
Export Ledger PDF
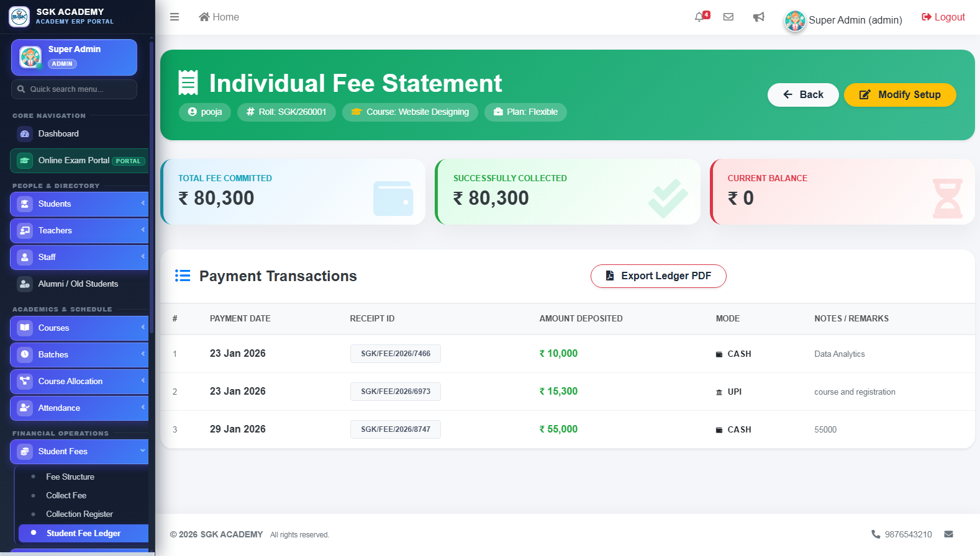(x=658, y=276)
